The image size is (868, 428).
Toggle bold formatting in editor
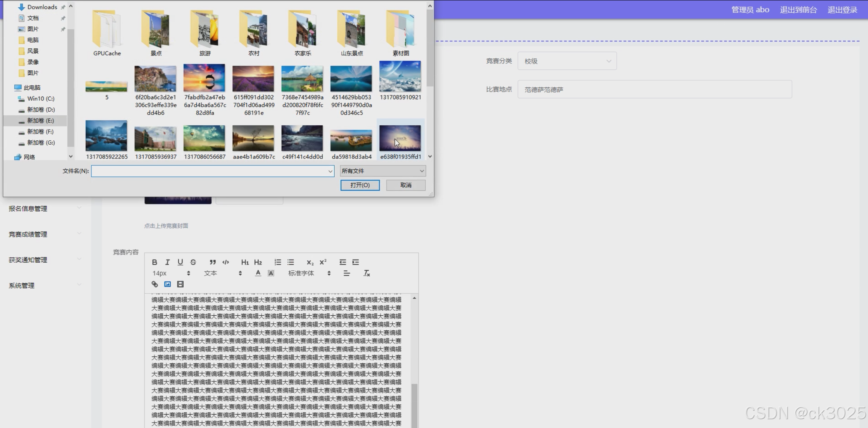(154, 262)
